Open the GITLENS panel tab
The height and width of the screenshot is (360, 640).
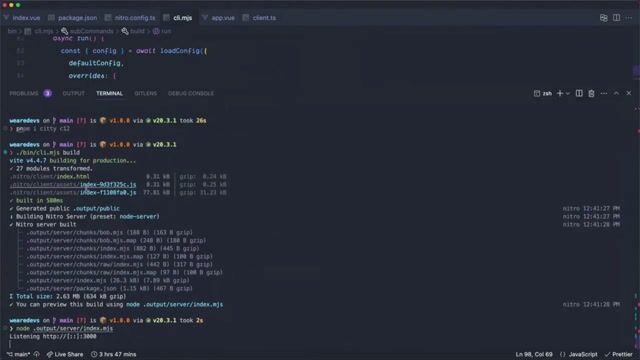tap(145, 93)
